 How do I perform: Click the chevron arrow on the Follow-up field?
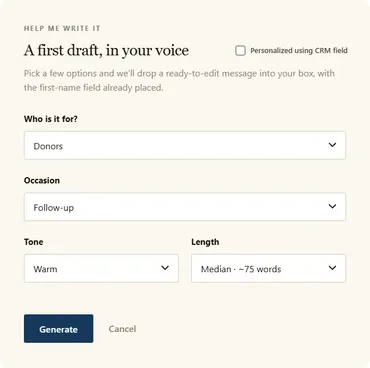click(332, 206)
